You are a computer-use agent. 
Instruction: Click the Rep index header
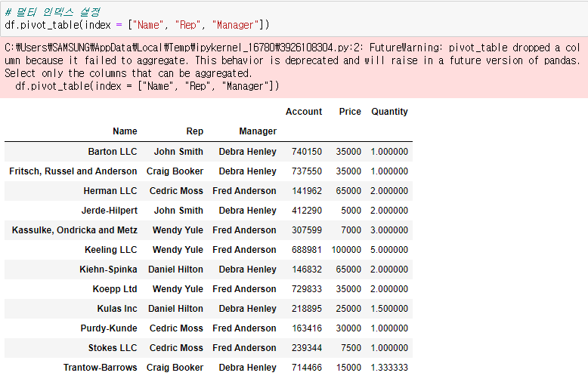click(x=195, y=131)
